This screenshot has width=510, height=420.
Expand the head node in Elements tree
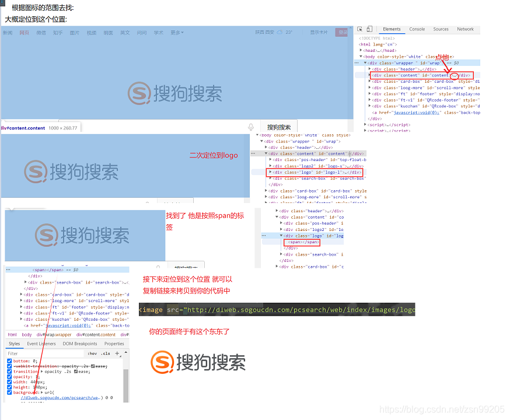[361, 50]
